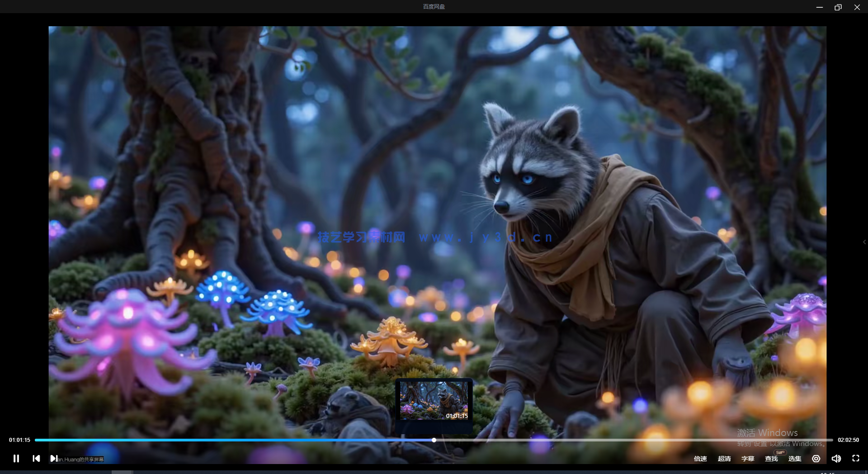Viewport: 868px width, 474px height.
Task: Click the unplayed portion of the seek bar
Action: 633,440
